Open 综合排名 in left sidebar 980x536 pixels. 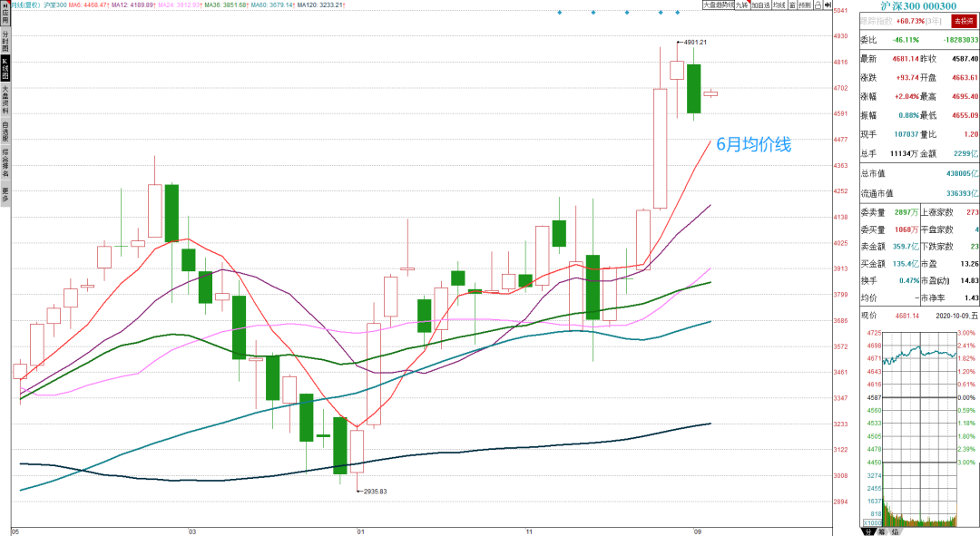(x=5, y=163)
